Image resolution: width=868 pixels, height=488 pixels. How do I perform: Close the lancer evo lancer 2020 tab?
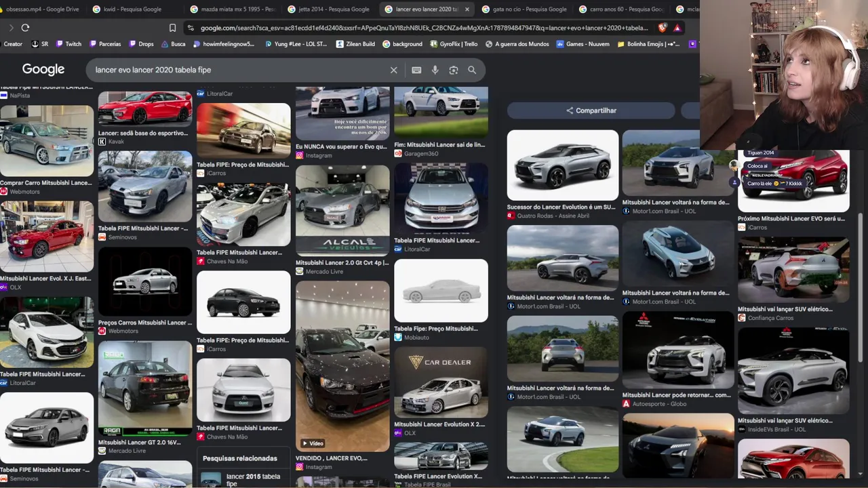tap(467, 9)
